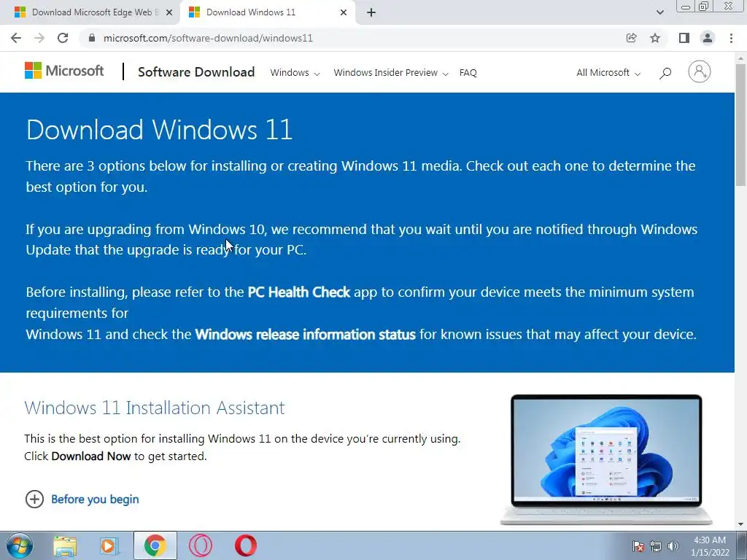Screen dimensions: 747x560
Task: Go back to the previous page
Action: (16, 38)
